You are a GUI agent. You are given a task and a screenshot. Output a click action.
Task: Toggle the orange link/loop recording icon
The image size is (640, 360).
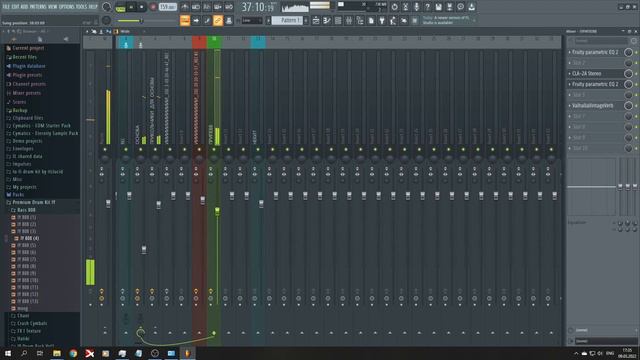point(218,20)
